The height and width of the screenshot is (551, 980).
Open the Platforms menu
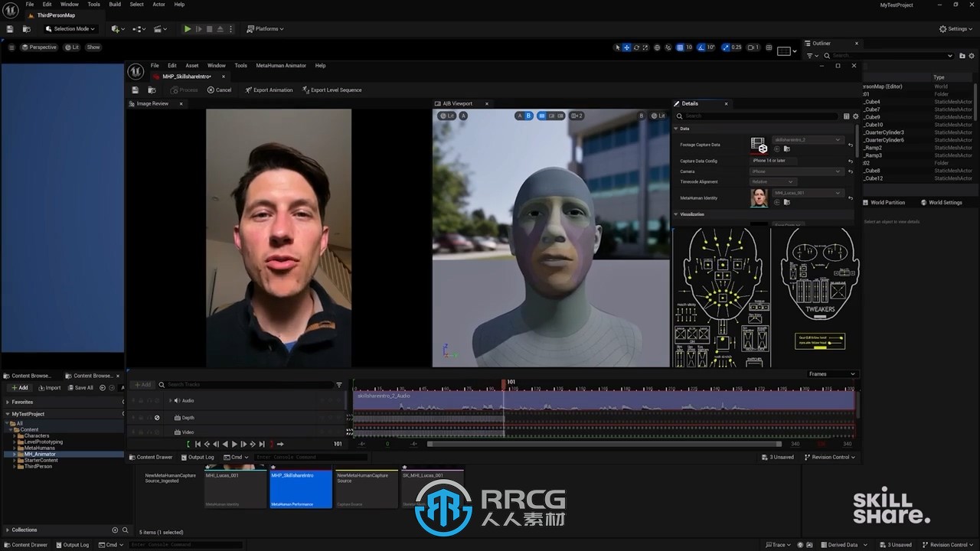265,29
